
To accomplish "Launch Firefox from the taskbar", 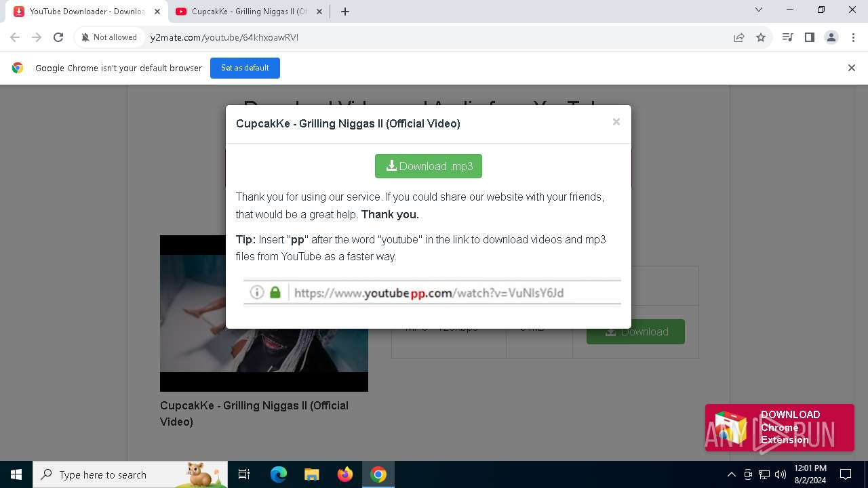I will (x=345, y=474).
